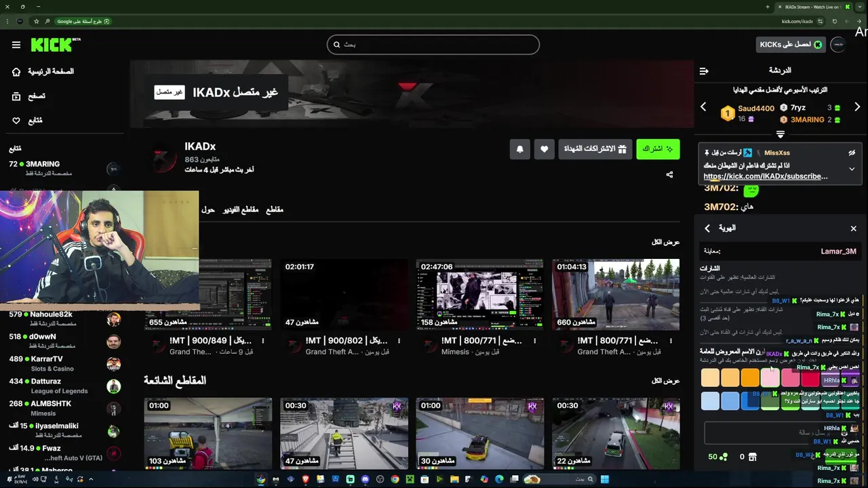Switch to the مقاطع الفيديو tab
This screenshot has width=868, height=488.
241,210
